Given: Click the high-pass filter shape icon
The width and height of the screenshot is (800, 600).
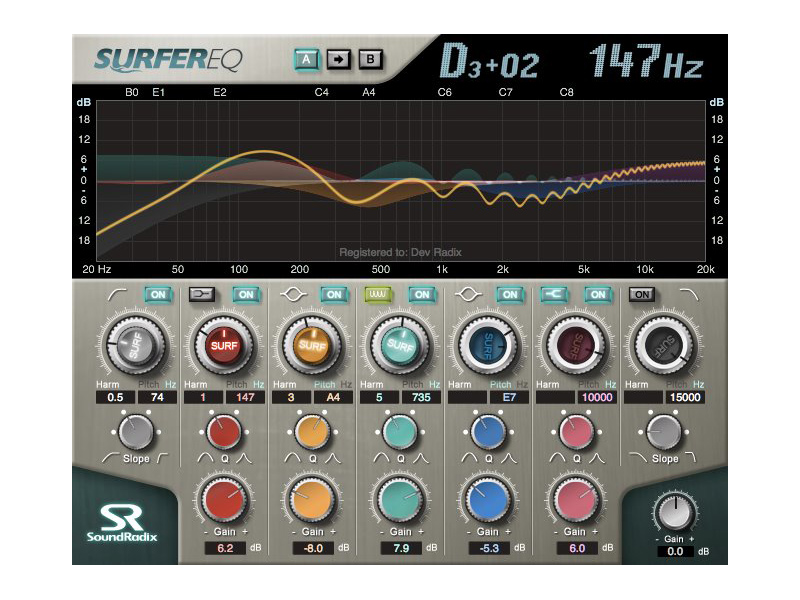Looking at the screenshot, I should 117,294.
